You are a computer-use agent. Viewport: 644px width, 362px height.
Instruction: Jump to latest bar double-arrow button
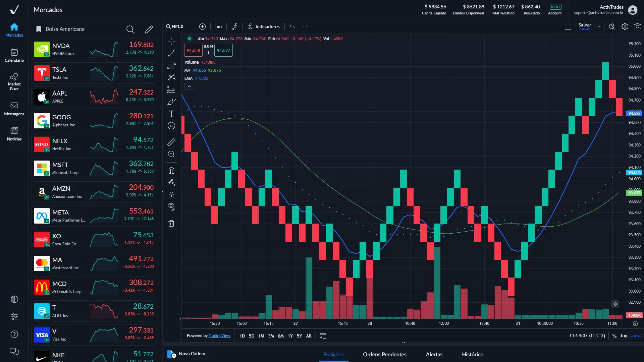[615, 304]
